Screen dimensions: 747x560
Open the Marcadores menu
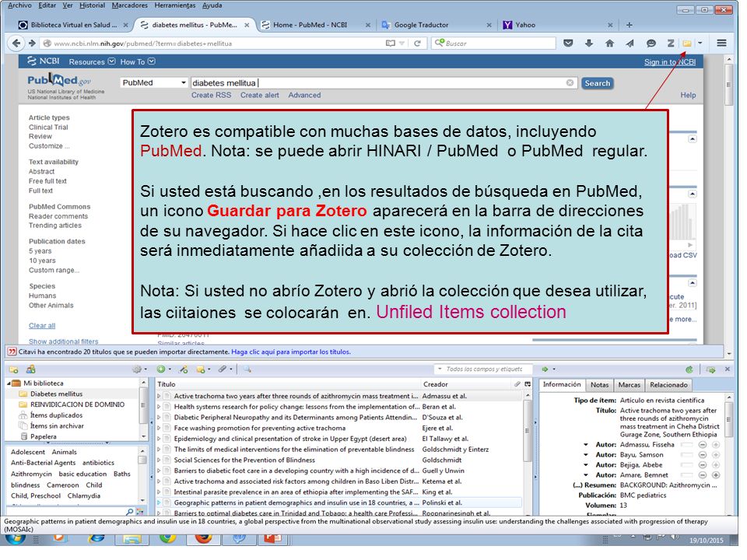tap(130, 5)
